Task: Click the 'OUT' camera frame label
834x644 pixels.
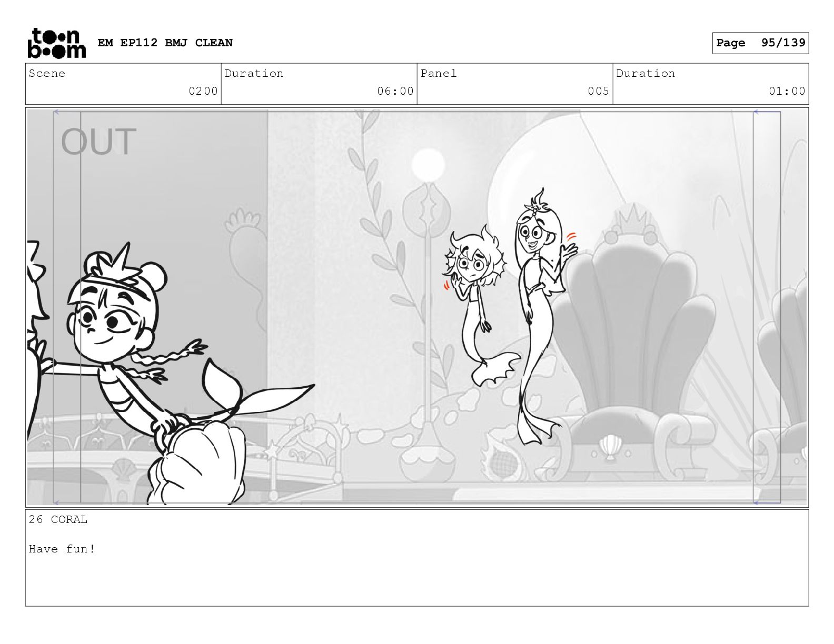Action: tap(98, 142)
